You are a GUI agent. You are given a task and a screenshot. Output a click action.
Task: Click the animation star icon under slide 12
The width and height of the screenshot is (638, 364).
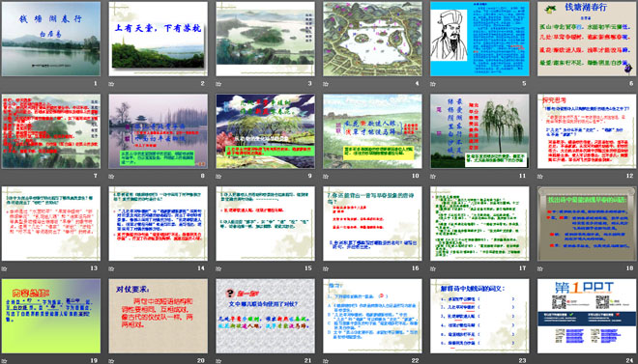540,177
